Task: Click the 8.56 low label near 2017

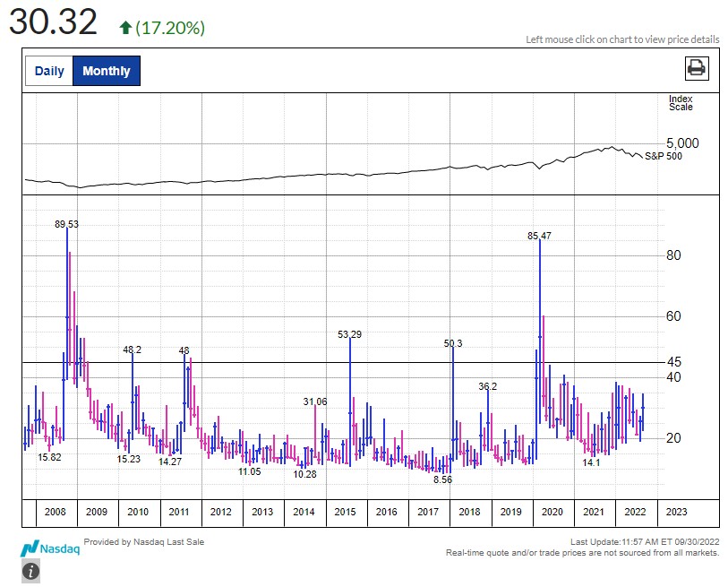Action: pos(442,480)
